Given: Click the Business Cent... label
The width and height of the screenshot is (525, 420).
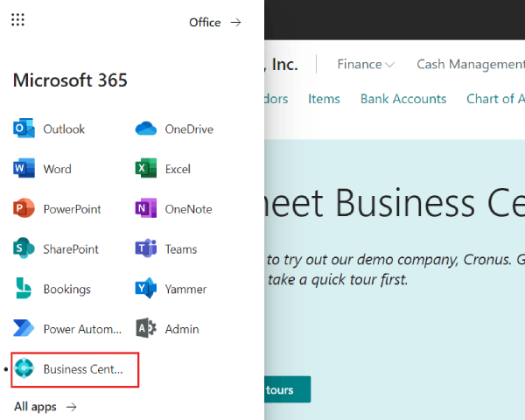Looking at the screenshot, I should (x=83, y=368).
